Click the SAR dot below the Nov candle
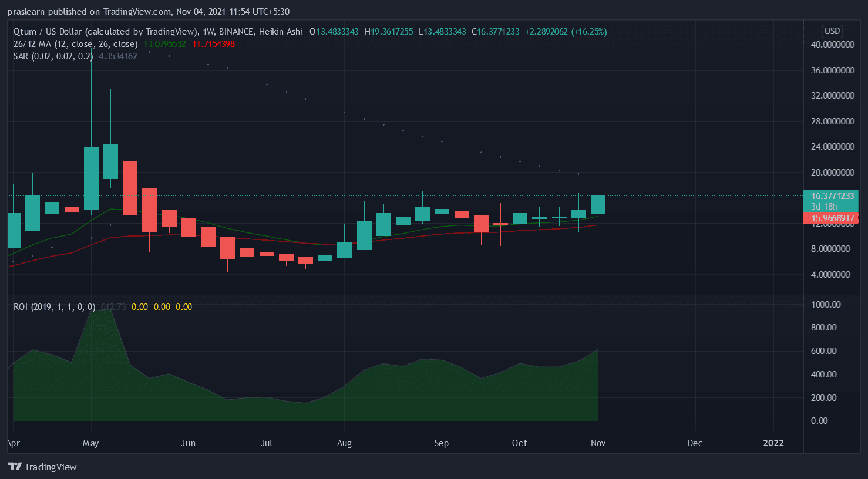 [x=598, y=272]
